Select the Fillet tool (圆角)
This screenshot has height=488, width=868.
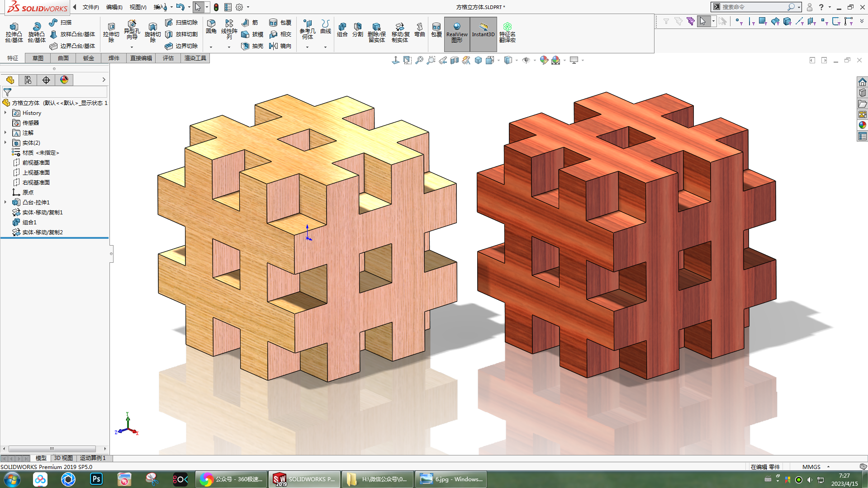point(211,27)
